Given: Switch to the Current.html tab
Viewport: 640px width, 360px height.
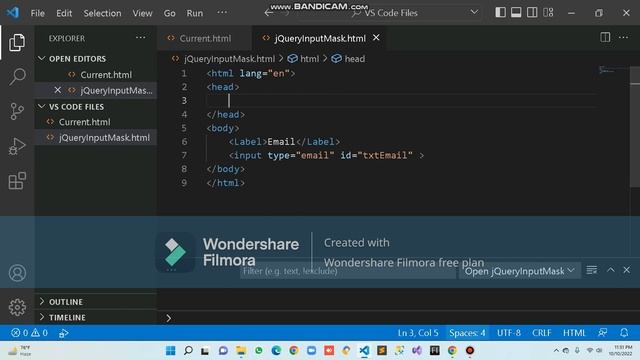Looking at the screenshot, I should pyautogui.click(x=205, y=38).
